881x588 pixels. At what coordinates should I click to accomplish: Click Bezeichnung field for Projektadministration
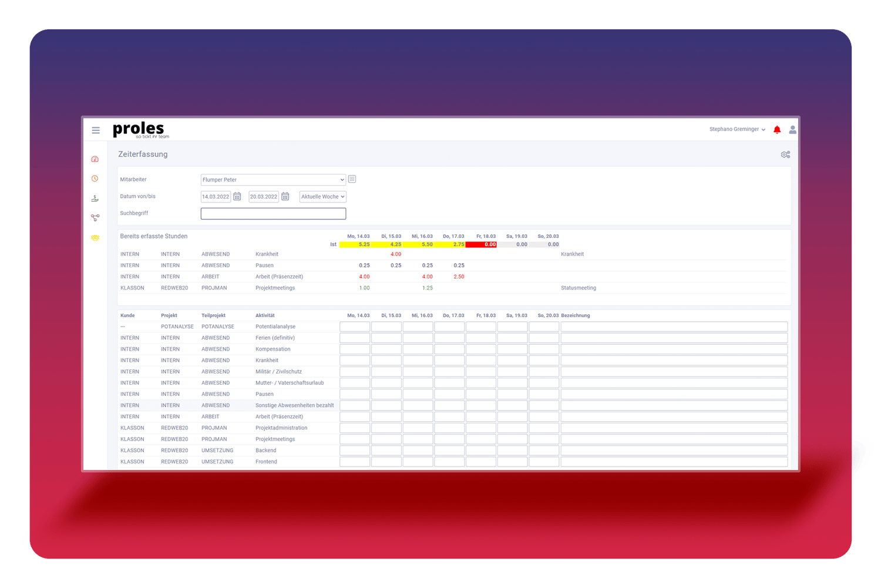click(x=674, y=428)
